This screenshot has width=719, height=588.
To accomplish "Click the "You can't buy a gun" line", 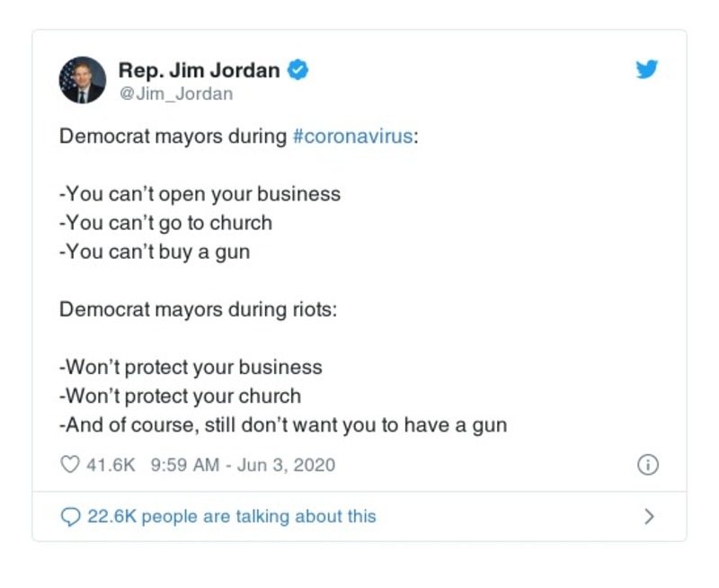I will click(x=155, y=252).
